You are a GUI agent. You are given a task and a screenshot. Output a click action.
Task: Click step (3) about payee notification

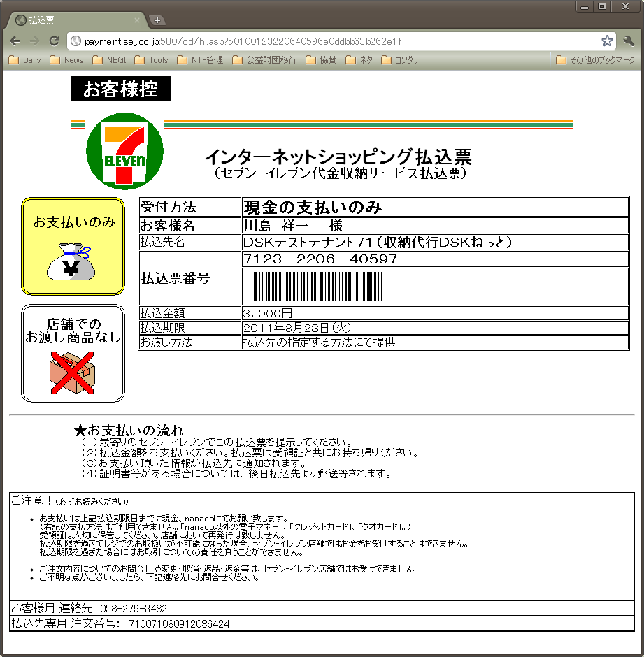coord(194,463)
